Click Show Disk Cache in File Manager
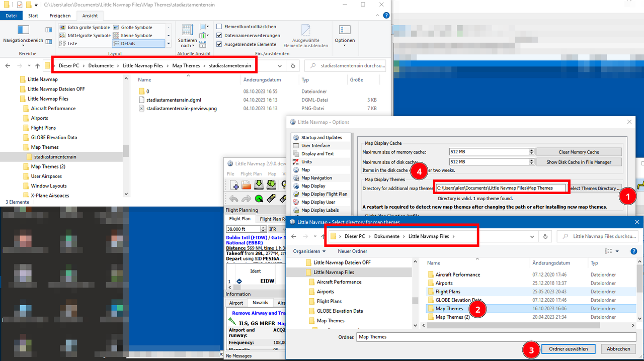This screenshot has height=361, width=644. pyautogui.click(x=579, y=162)
